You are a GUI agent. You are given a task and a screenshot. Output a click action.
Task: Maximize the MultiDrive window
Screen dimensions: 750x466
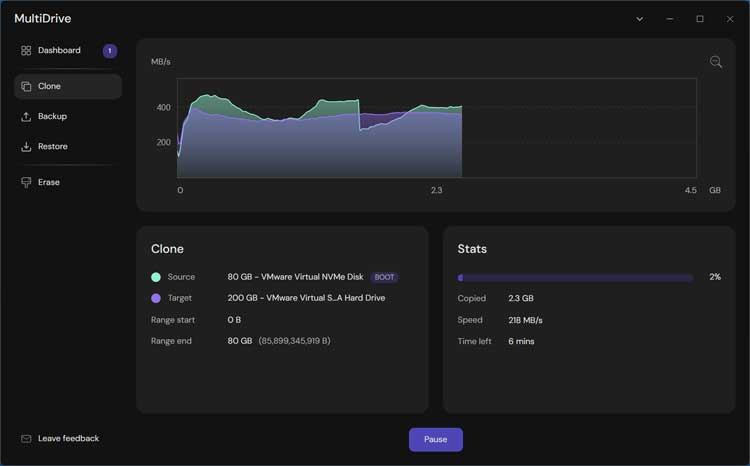700,19
